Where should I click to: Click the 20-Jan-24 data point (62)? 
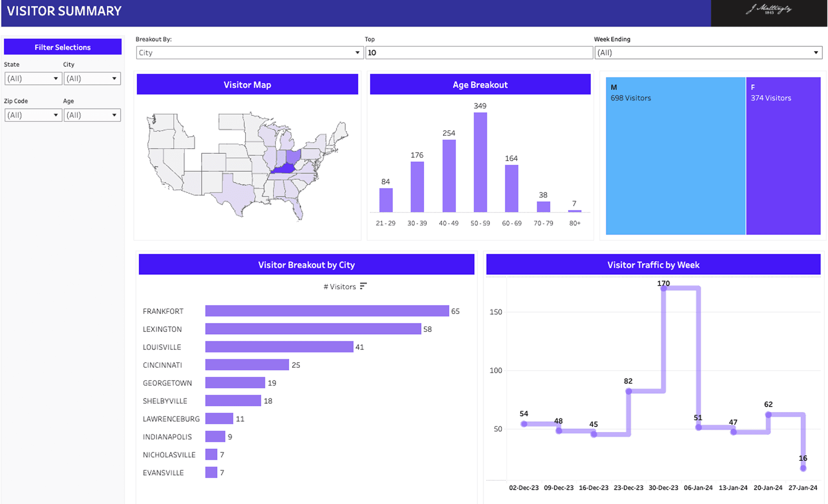tap(768, 414)
